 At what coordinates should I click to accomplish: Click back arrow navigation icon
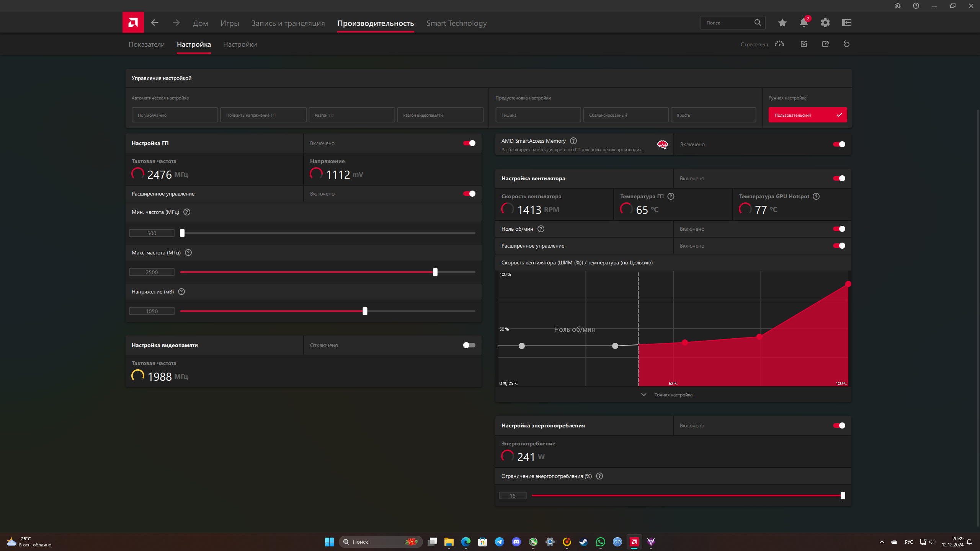[154, 23]
